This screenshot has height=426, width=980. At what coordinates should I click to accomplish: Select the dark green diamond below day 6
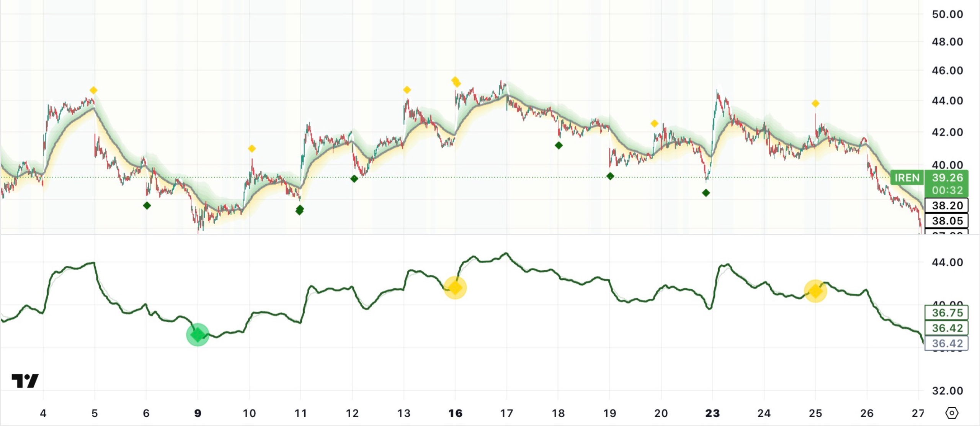[x=147, y=206]
